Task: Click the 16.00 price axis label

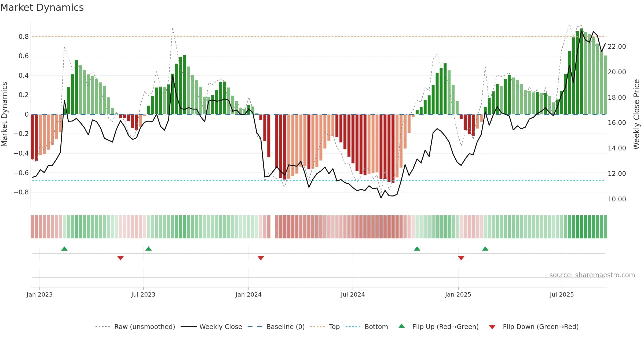Action: click(617, 123)
